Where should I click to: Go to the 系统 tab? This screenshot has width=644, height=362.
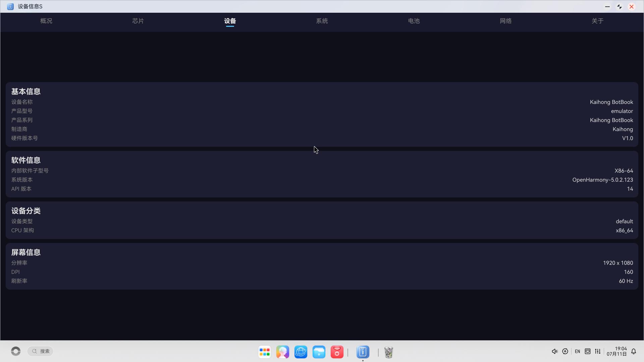(x=322, y=21)
